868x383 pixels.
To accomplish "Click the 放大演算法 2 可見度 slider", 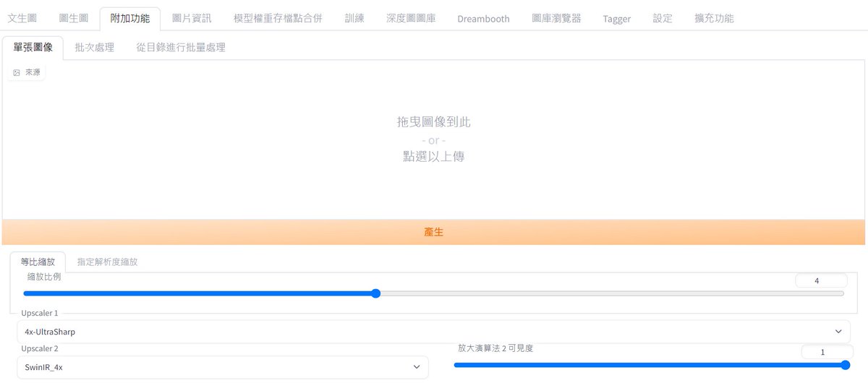I will (651, 365).
